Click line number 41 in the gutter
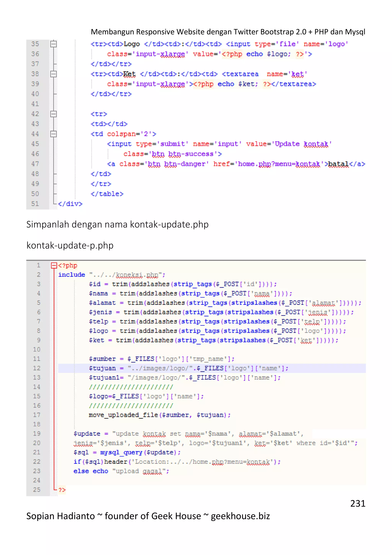This screenshot has height=555, width=392. coord(35,104)
